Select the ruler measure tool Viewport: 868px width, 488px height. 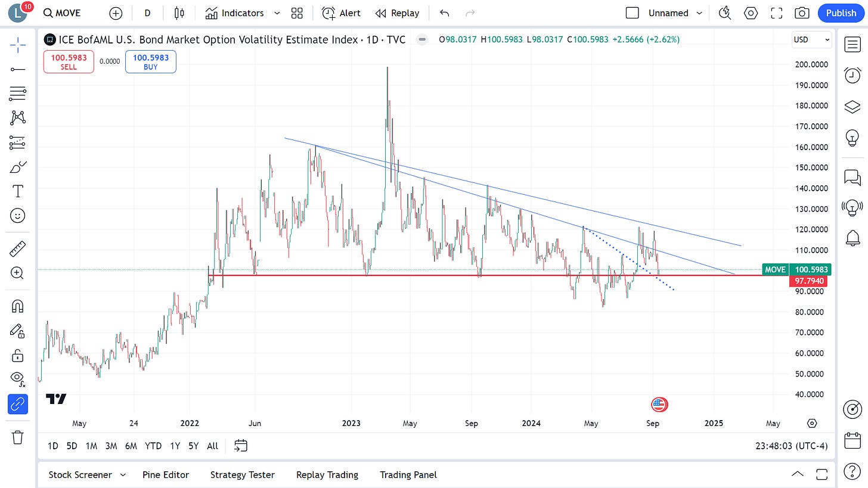[x=18, y=248]
